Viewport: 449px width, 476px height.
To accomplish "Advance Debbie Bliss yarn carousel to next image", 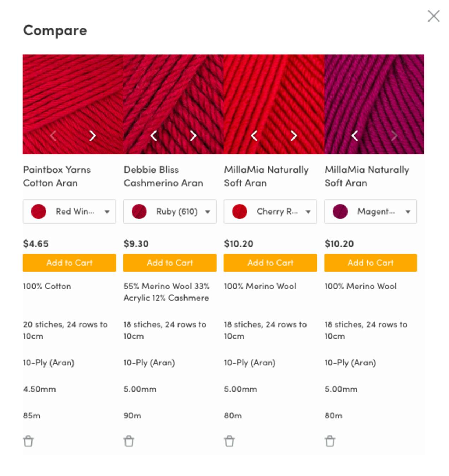I will [193, 135].
